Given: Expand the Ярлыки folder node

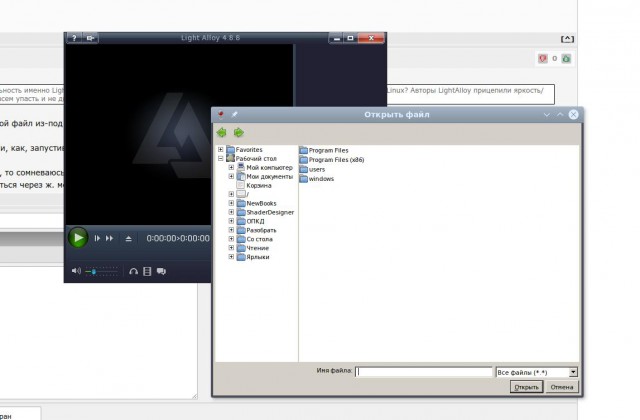Looking at the screenshot, I should pos(231,257).
